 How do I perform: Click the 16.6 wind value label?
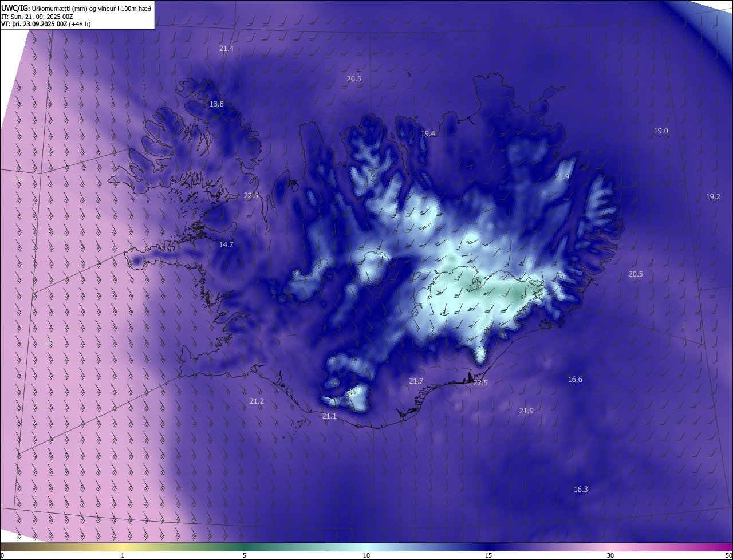click(575, 380)
